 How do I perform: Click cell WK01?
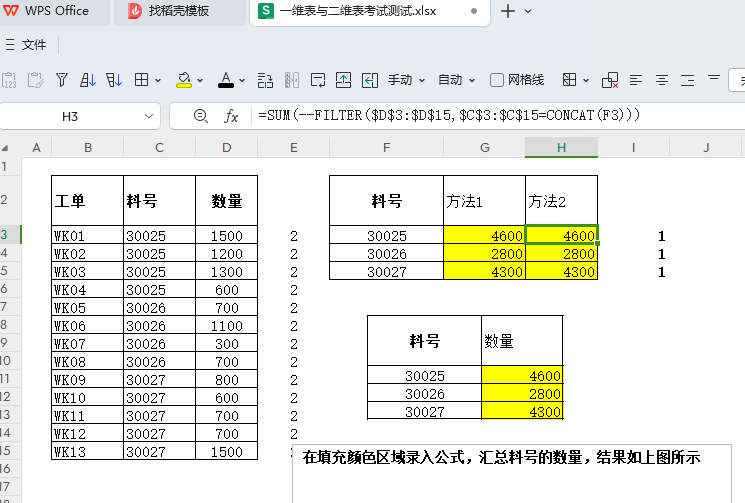pyautogui.click(x=87, y=236)
